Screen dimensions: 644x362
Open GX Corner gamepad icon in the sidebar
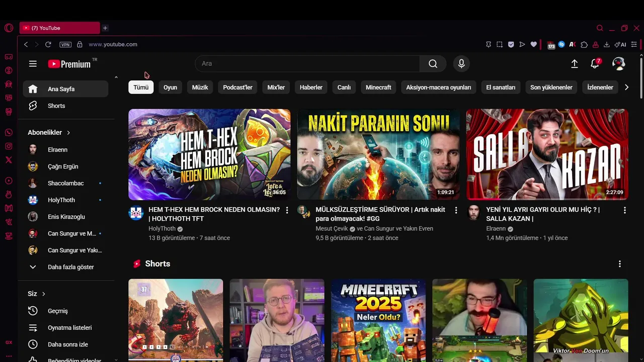(9, 57)
